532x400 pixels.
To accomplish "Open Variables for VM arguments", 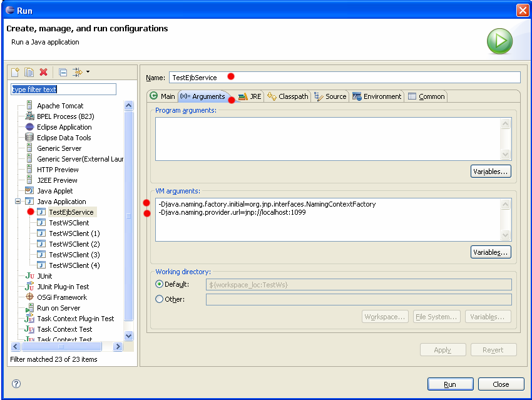I will tap(491, 252).
